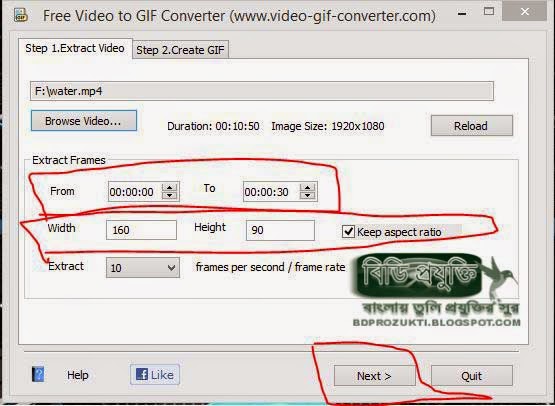The image size is (555, 406).
Task: Decrease the From time with down arrow
Action: pyautogui.click(x=170, y=195)
